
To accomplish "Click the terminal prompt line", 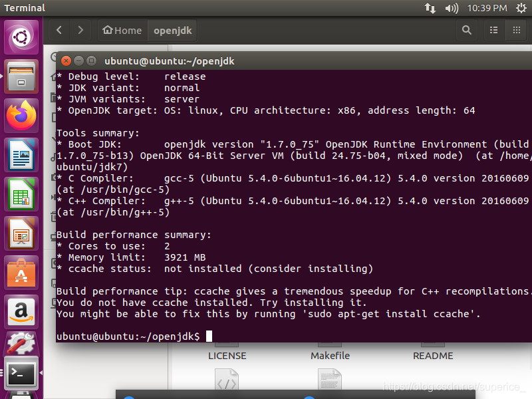I will coord(134,336).
